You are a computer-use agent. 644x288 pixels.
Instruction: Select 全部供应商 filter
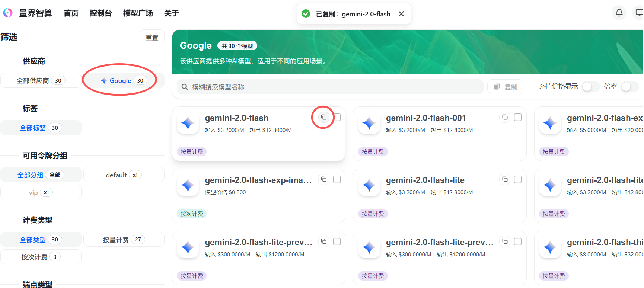(x=41, y=80)
